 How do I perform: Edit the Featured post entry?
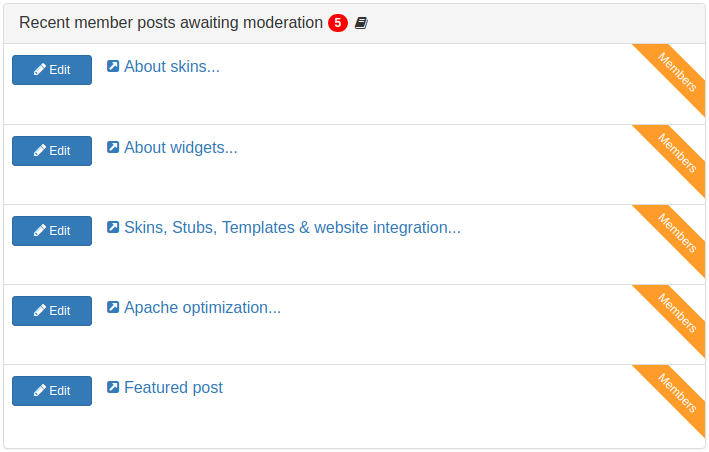pos(52,391)
